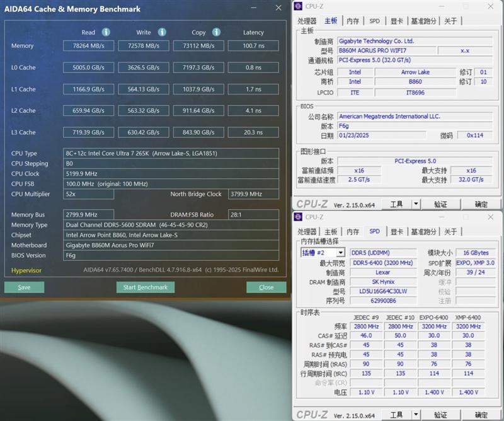This screenshot has width=504, height=421.
Task: Open the 主板 tab in the CPU-Z window showing Lexar
Action: (331, 231)
